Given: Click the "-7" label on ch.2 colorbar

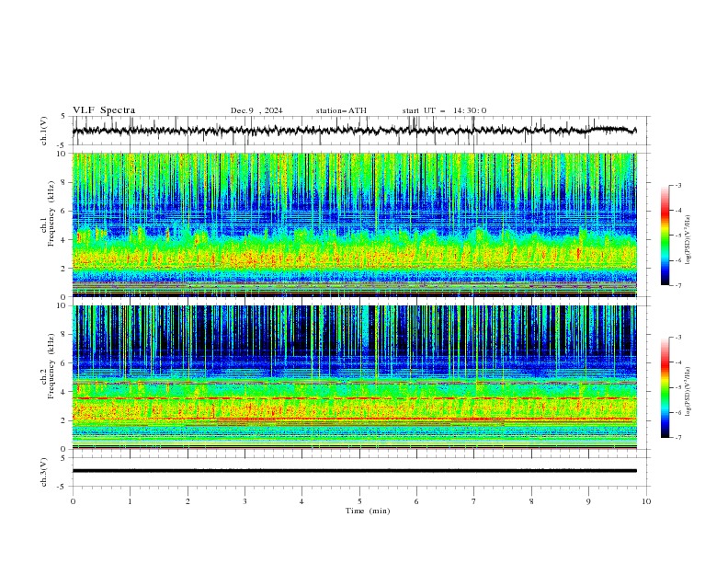Looking at the screenshot, I should coord(677,437).
